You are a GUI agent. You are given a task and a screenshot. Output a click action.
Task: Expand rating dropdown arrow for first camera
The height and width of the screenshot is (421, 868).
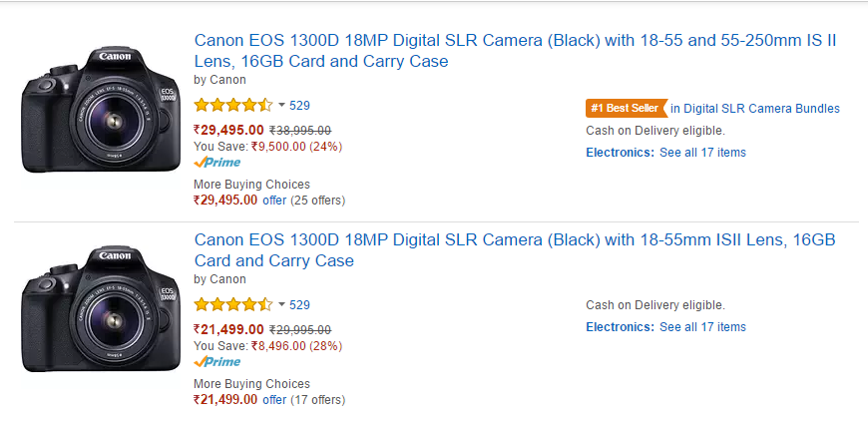[x=281, y=105]
